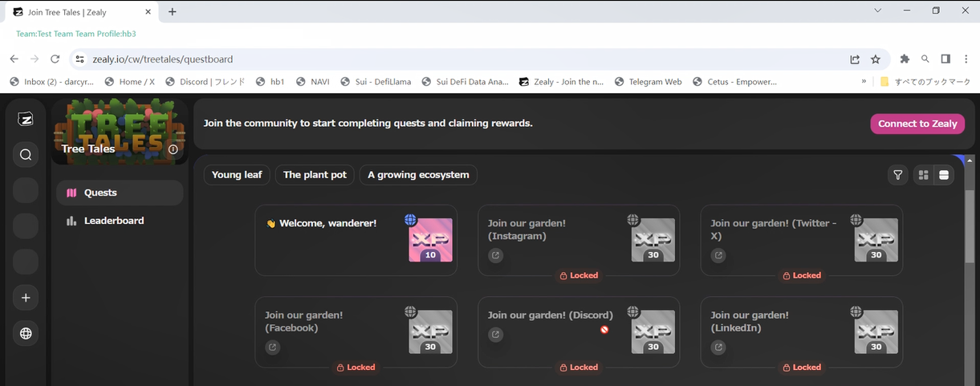Switch to the list view layout
980x386 pixels.
tap(944, 175)
